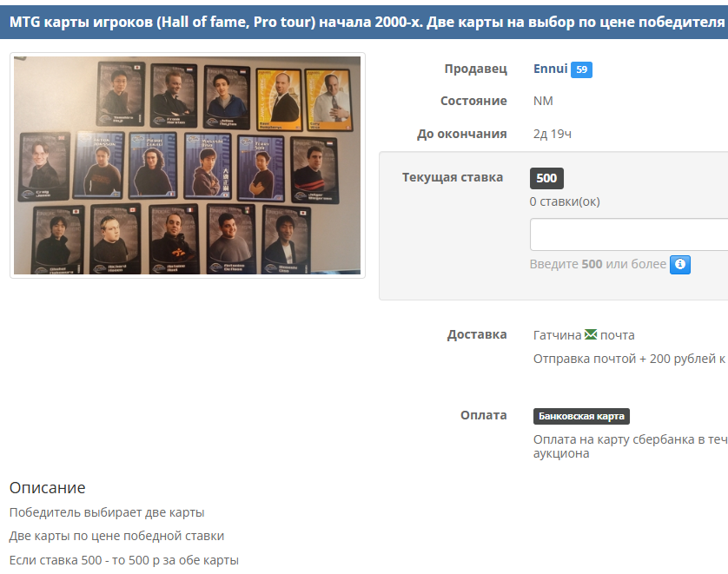Viewport: 728px width, 574px height.
Task: Click the Банковская карта payment badge
Action: (581, 416)
